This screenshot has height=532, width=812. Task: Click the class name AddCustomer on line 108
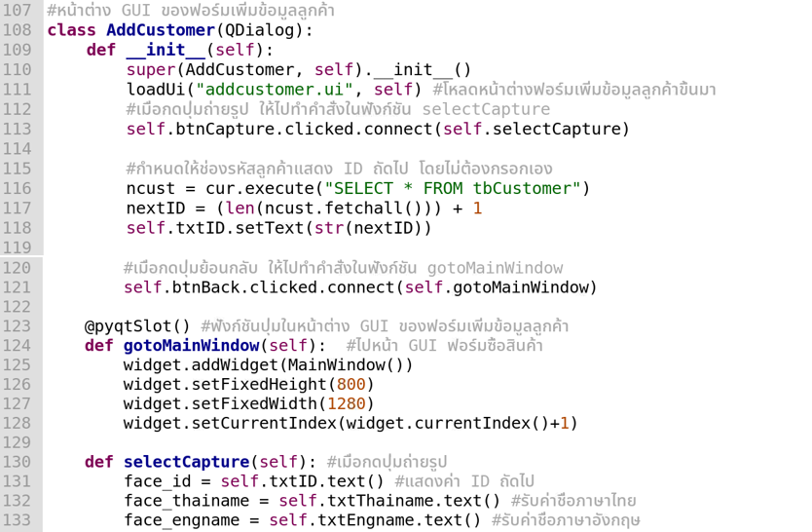161,30
